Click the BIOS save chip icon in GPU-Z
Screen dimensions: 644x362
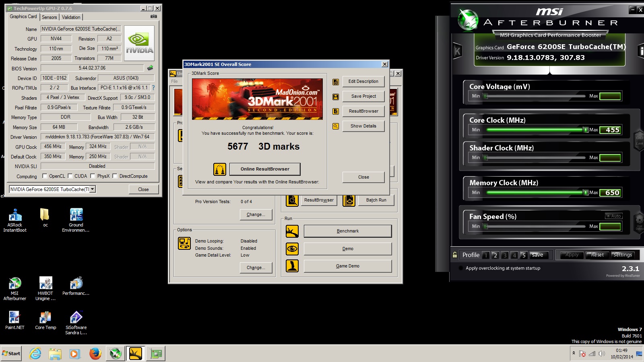pyautogui.click(x=150, y=68)
